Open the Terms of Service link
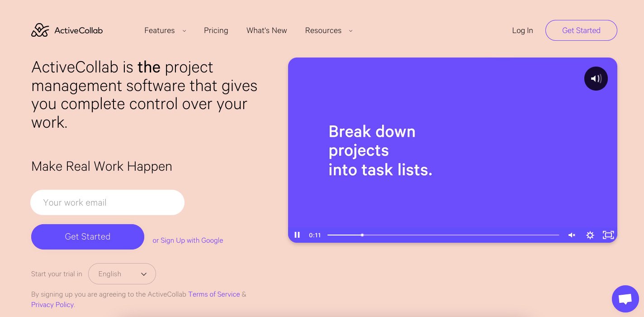Viewport: 644px width, 317px height. click(214, 294)
